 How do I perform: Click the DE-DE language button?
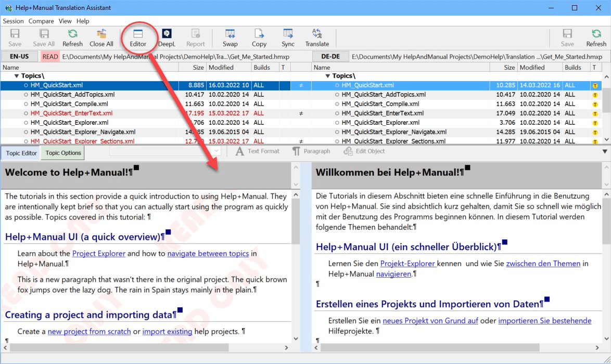click(330, 57)
